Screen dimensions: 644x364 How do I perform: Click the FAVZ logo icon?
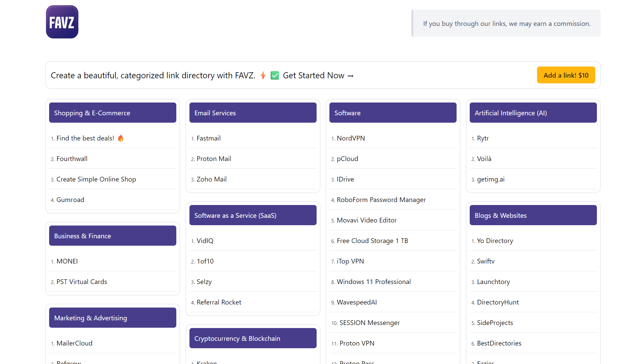coord(62,22)
